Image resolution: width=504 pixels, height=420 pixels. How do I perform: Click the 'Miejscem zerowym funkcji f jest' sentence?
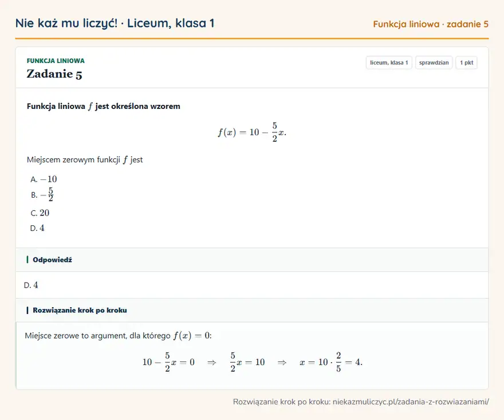tap(85, 159)
